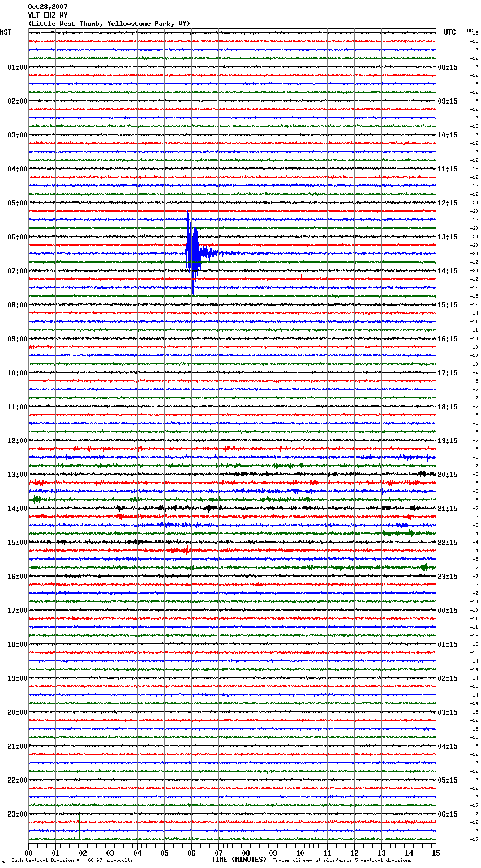481x868 pixels.
Task: Select the 06:00 MST hour label
Action: (x=17, y=237)
